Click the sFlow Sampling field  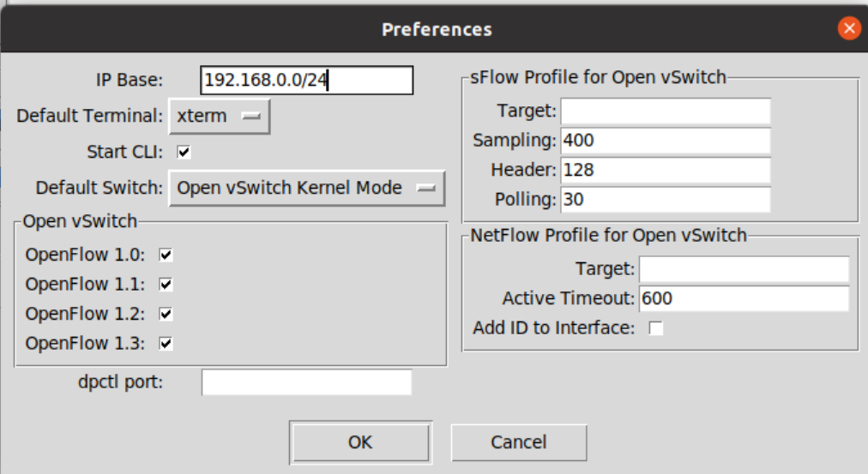tap(666, 141)
